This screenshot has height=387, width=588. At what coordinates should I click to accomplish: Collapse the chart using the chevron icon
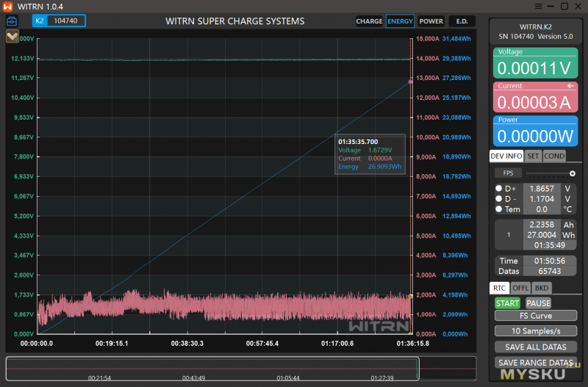pyautogui.click(x=12, y=37)
